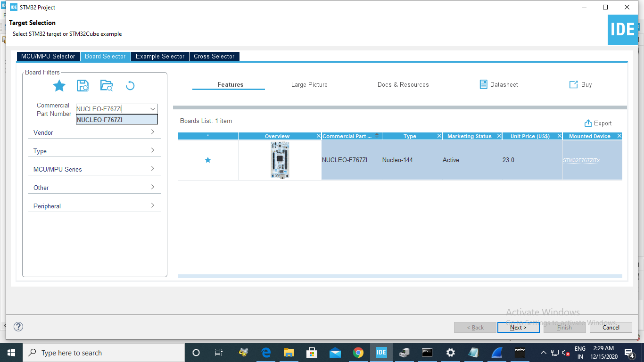Click the Cancel button

[x=611, y=327]
